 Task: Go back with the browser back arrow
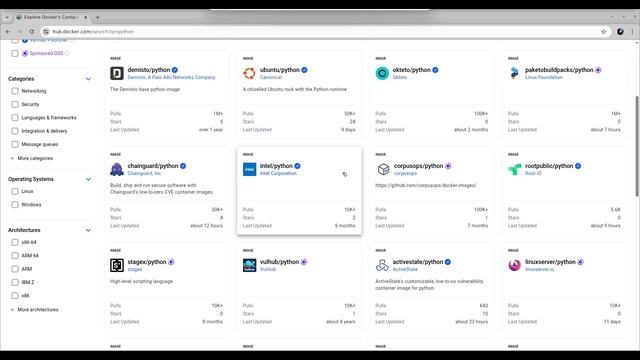click(x=8, y=31)
